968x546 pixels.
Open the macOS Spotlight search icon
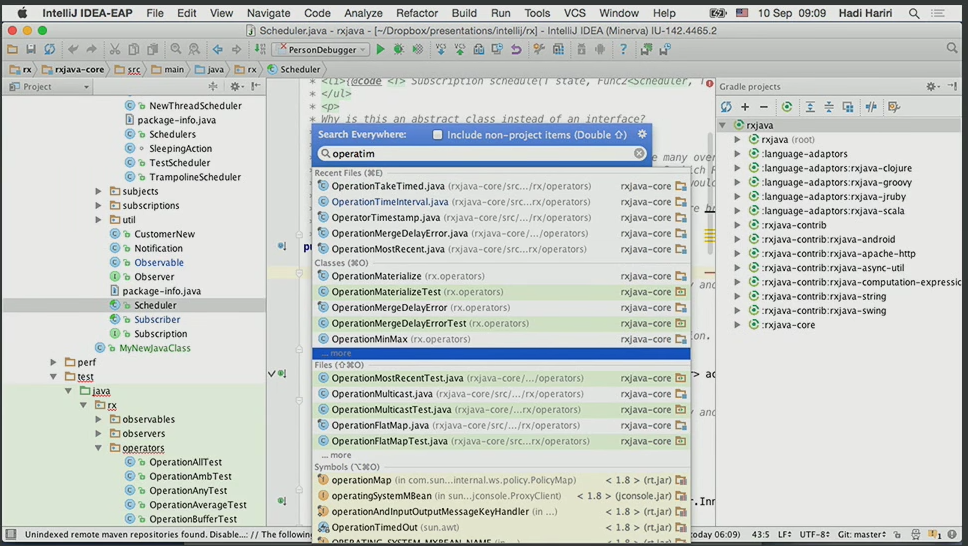[914, 13]
